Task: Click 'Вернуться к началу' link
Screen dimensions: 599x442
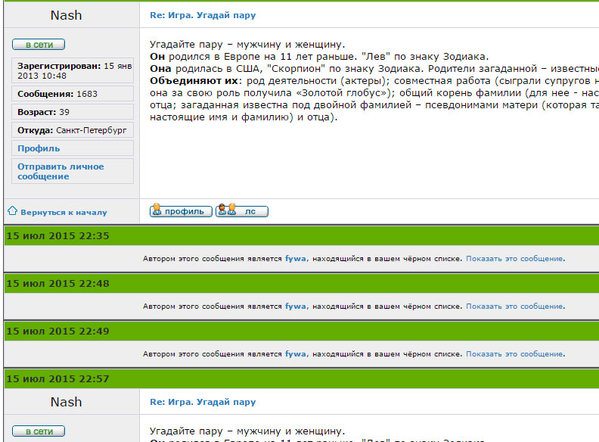Action: pos(64,212)
